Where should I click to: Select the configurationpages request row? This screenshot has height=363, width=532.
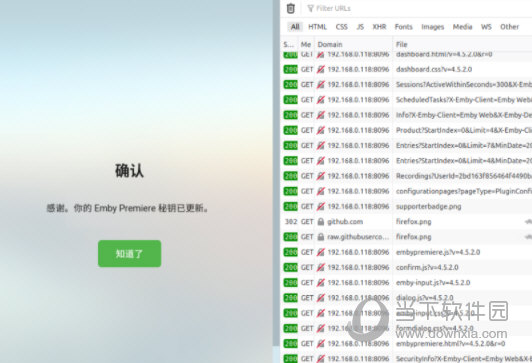tap(406, 191)
